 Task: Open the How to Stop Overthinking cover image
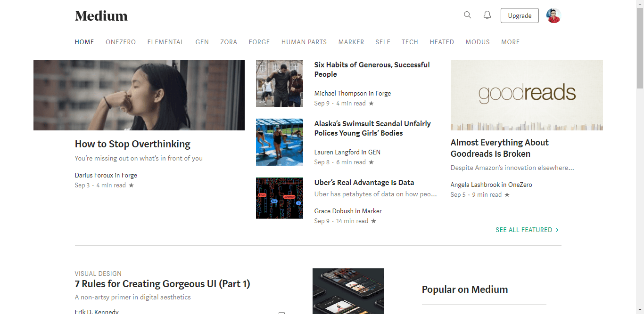[139, 95]
